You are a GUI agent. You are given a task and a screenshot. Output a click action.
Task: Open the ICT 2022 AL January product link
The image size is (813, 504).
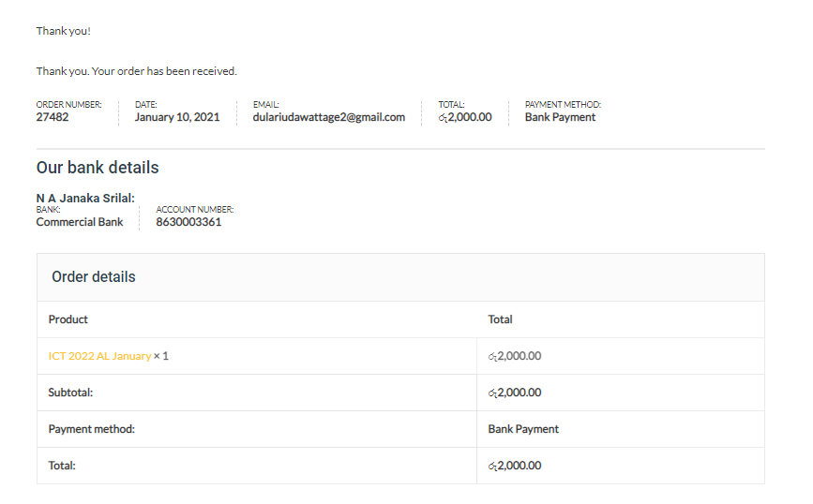99,356
